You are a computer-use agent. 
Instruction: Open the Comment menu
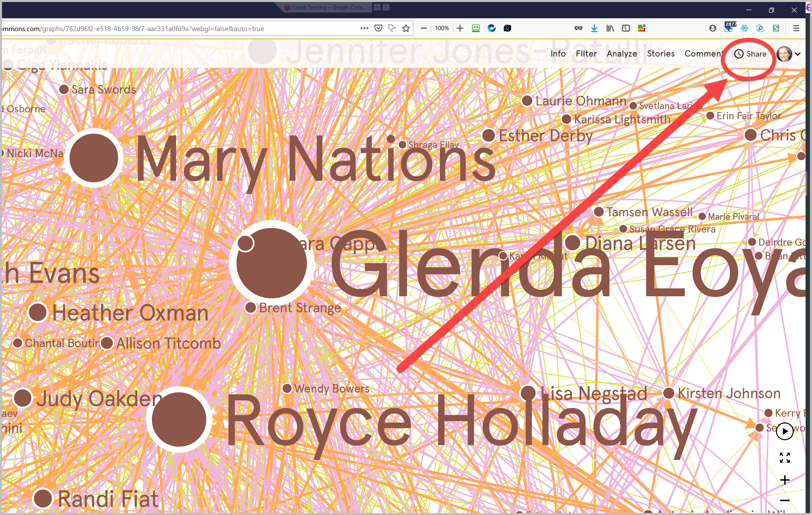click(x=704, y=54)
